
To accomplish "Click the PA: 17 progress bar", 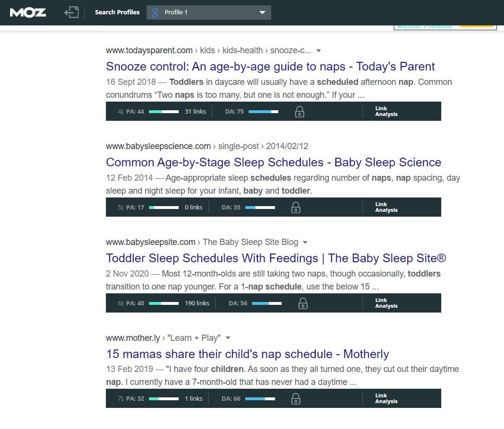I will pyautogui.click(x=163, y=208).
